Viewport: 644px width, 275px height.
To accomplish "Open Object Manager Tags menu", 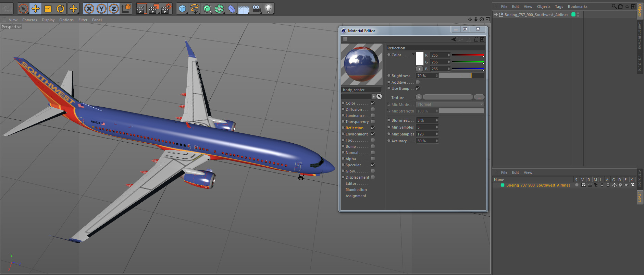I will pyautogui.click(x=559, y=7).
